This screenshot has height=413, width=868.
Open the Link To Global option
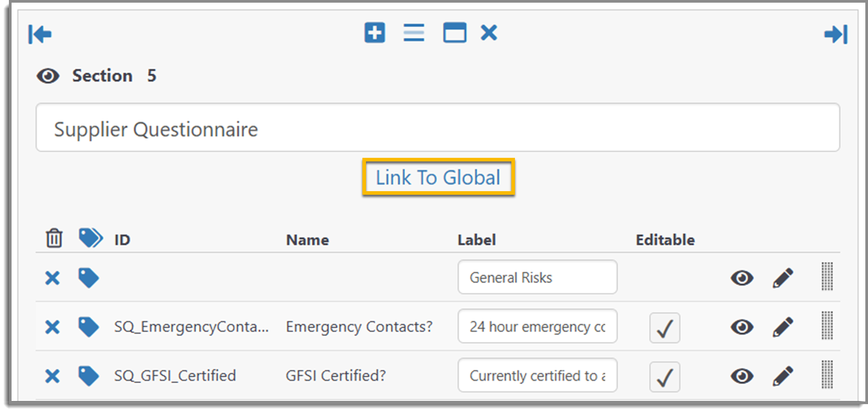(x=438, y=177)
